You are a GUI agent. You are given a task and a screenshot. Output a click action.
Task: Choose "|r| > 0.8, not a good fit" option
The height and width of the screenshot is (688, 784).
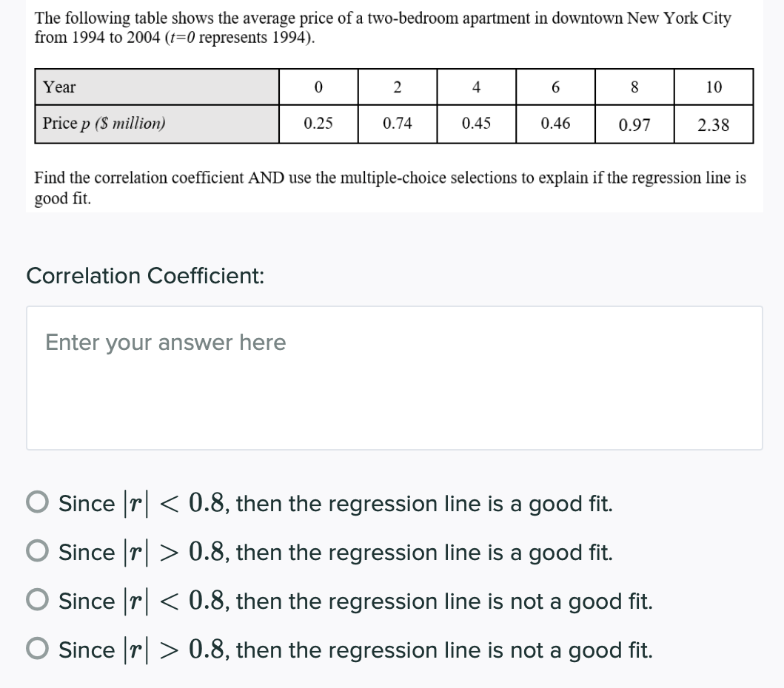point(38,650)
